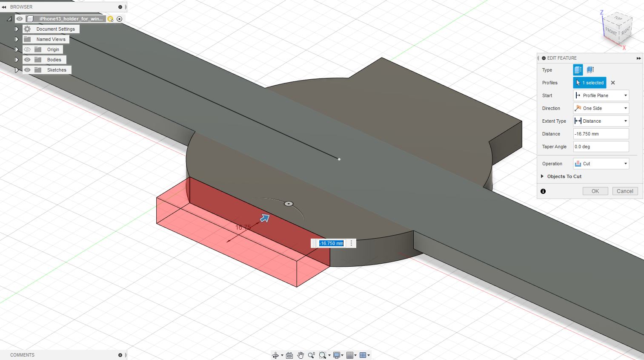The image size is (644, 360).
Task: Expand the Origin node
Action: pyautogui.click(x=17, y=49)
